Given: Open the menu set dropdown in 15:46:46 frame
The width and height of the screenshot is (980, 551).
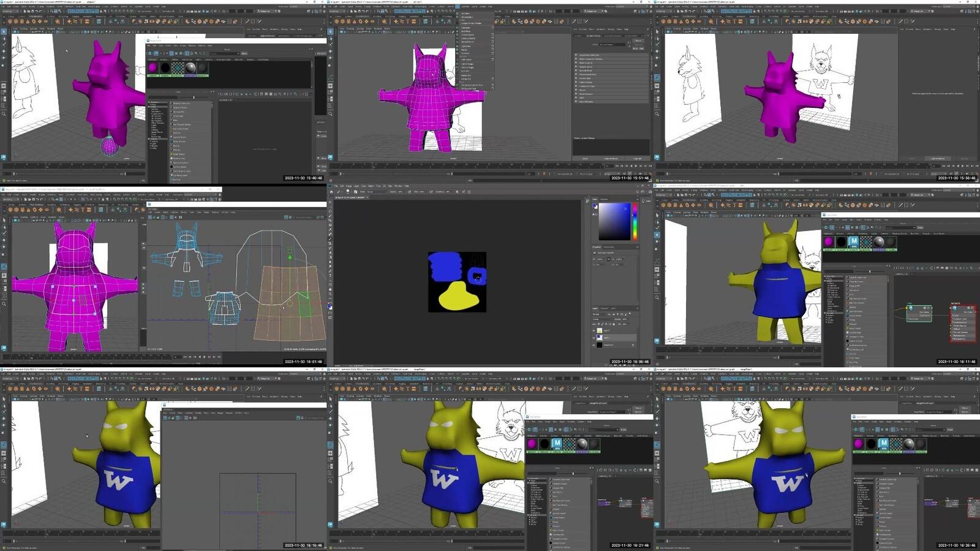Looking at the screenshot, I should [x=12, y=11].
